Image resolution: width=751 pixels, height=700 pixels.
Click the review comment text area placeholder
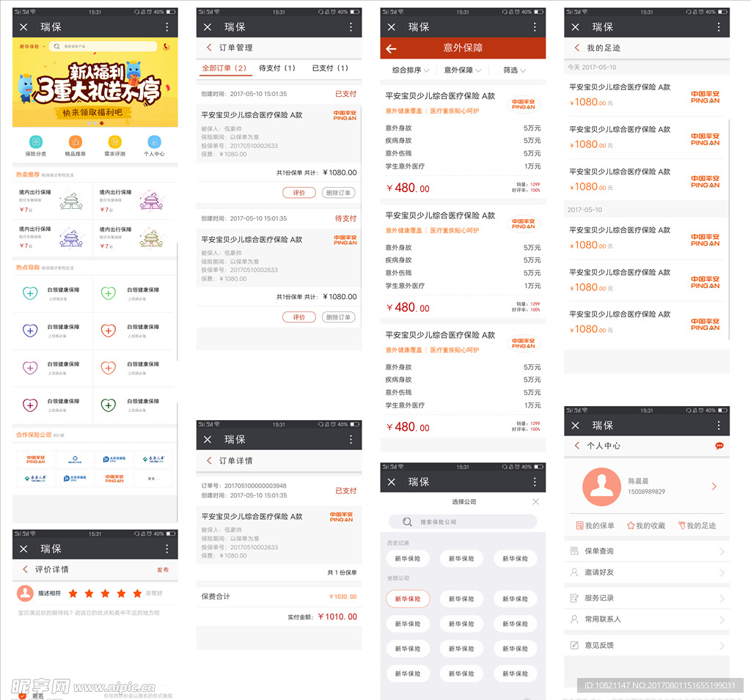click(x=89, y=613)
